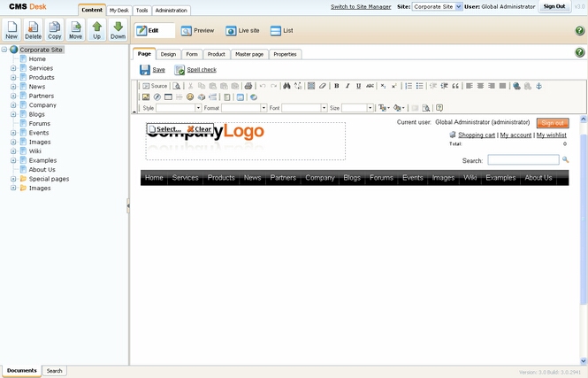This screenshot has width=588, height=378.
Task: Click the Copy document icon
Action: tap(55, 30)
